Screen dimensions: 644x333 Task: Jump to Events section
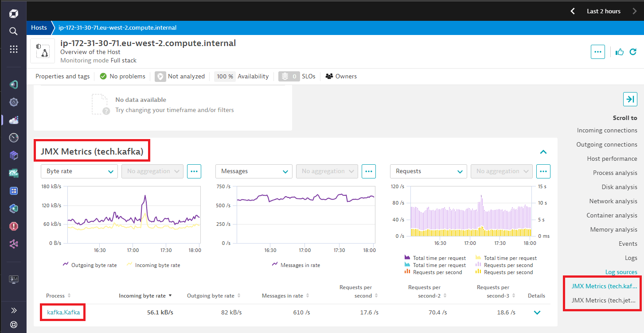628,244
